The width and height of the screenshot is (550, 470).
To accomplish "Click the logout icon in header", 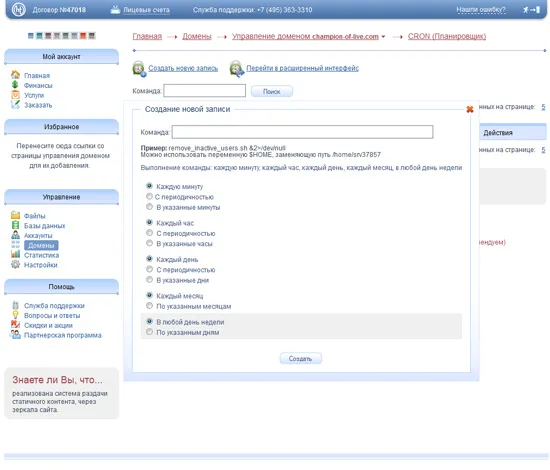I will coord(531,10).
